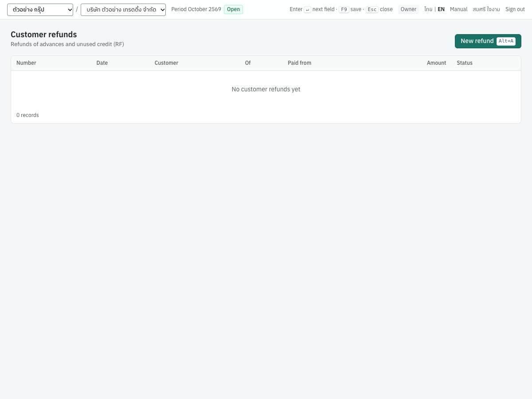Open the Manual link
This screenshot has height=399, width=532.
click(458, 9)
